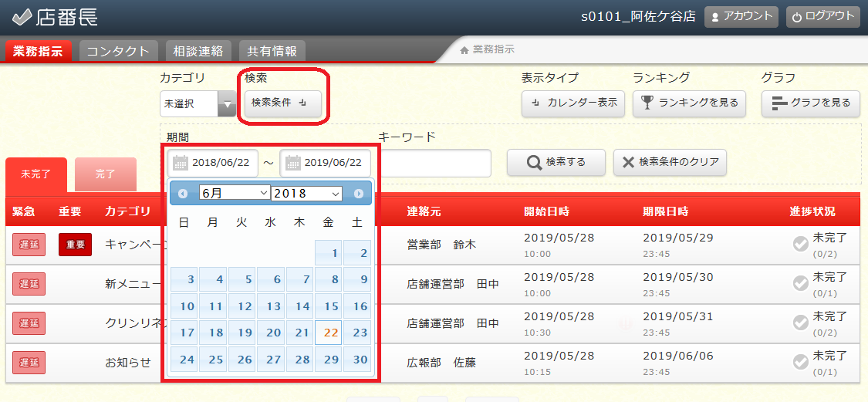Select day 1 in the calendar
Image resolution: width=868 pixels, height=402 pixels.
(x=328, y=253)
